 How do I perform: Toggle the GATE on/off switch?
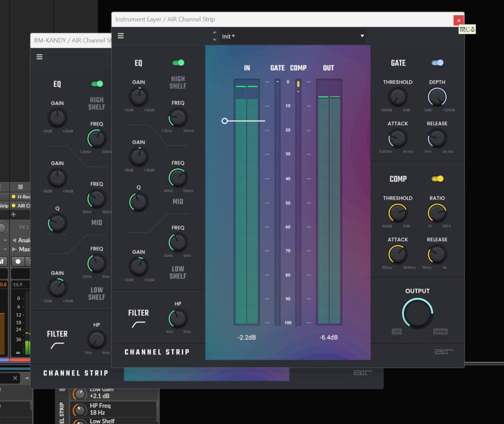[x=437, y=62]
